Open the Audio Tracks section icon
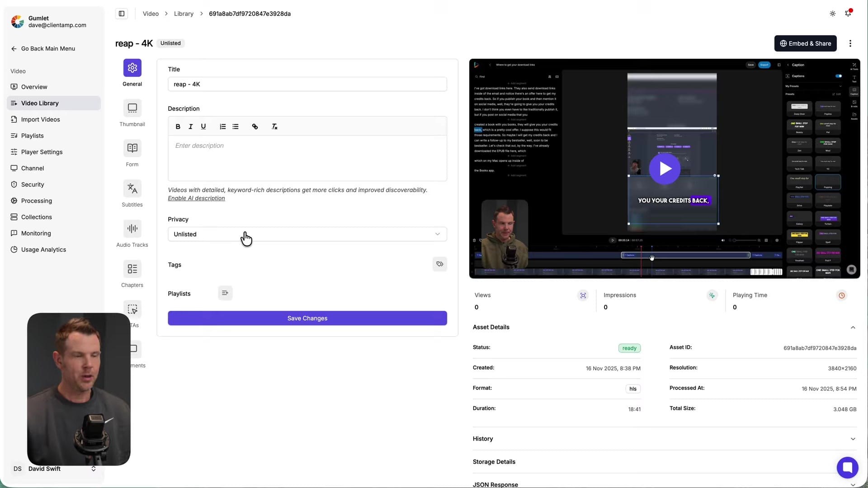 point(132,229)
